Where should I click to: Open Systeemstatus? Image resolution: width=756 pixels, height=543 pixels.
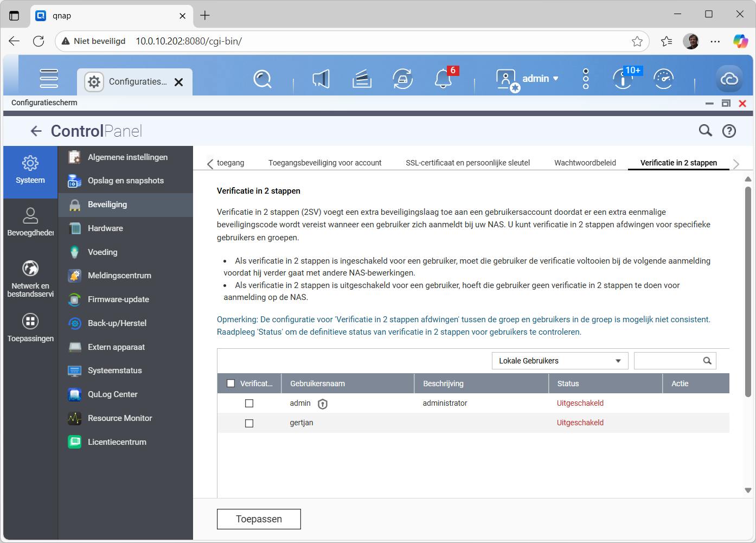[125, 370]
